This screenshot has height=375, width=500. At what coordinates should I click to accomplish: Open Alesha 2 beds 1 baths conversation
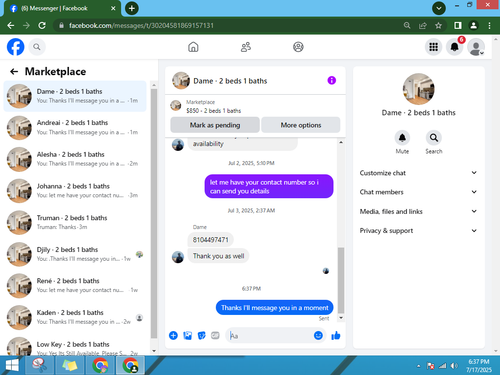click(75, 159)
